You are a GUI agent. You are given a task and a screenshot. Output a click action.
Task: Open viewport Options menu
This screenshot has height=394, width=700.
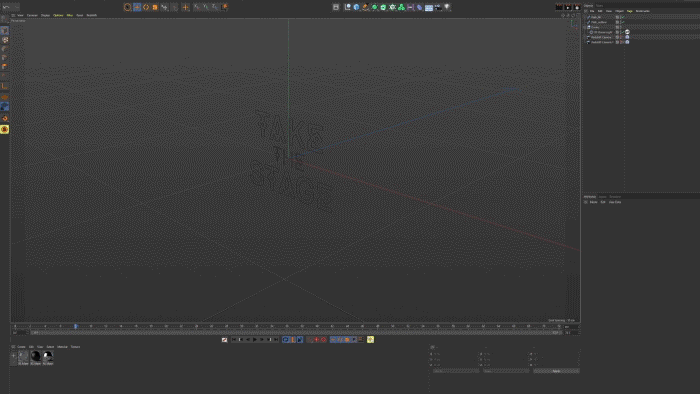click(x=58, y=15)
